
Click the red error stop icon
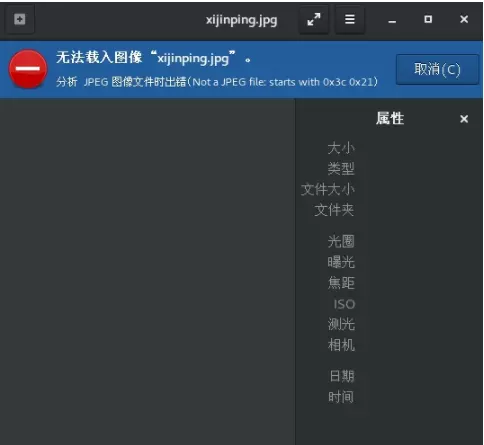pyautogui.click(x=28, y=69)
